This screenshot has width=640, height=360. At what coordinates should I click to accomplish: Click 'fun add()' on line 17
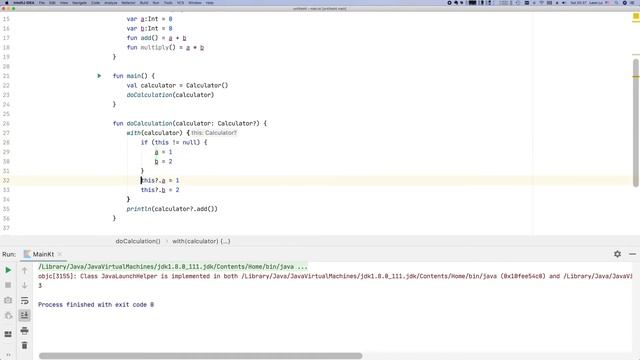coord(142,38)
